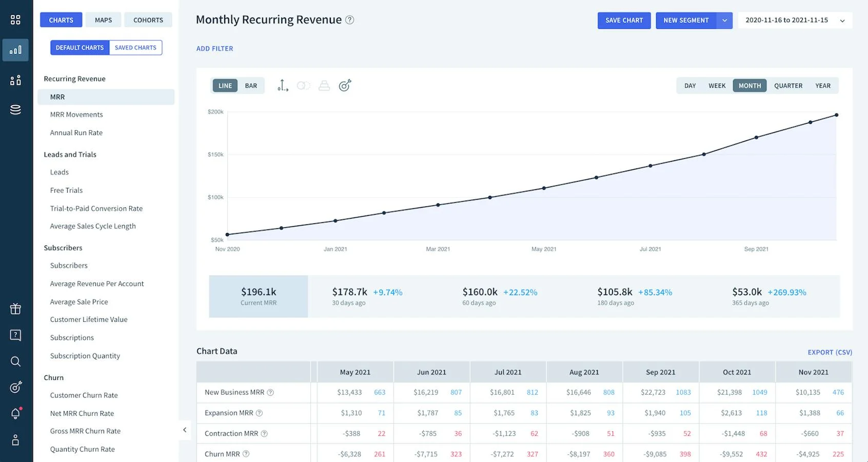The image size is (868, 462).
Task: Open Customer Churn Rate chart
Action: click(x=84, y=395)
